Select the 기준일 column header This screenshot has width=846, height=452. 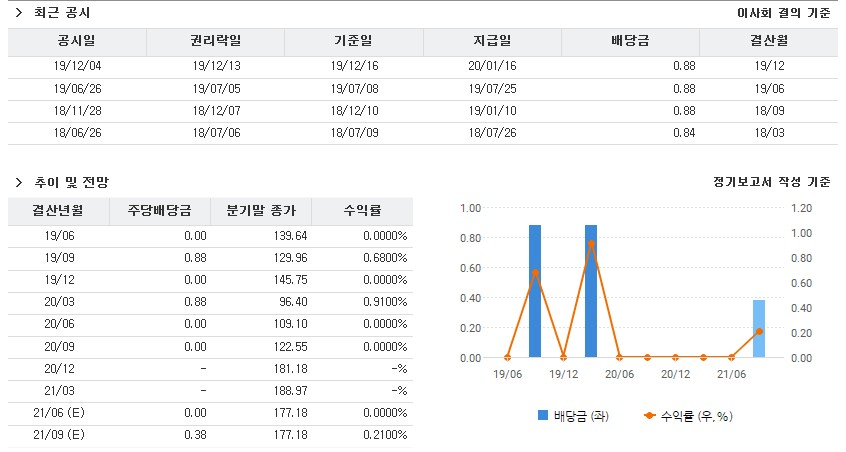point(354,42)
